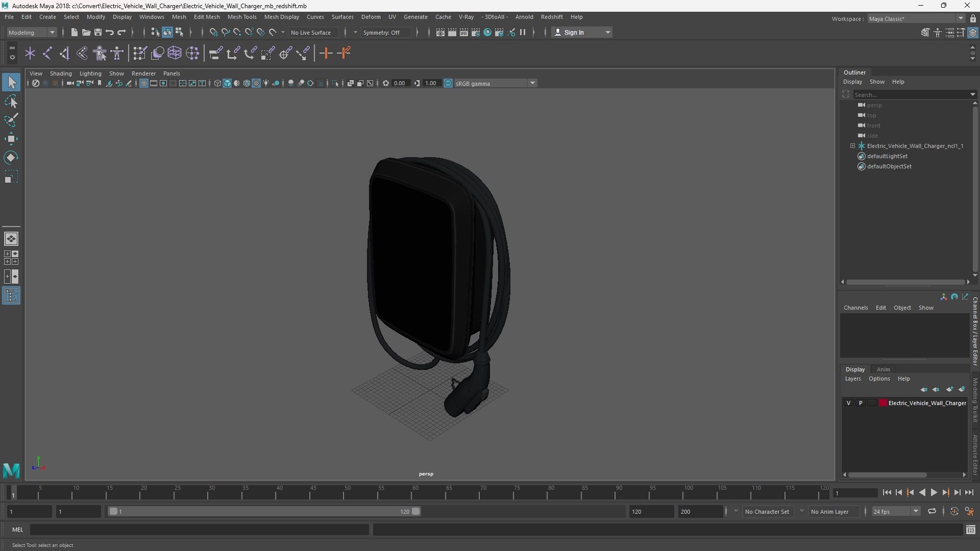Click the red layer color swatch
This screenshot has height=551, width=980.
coord(883,403)
